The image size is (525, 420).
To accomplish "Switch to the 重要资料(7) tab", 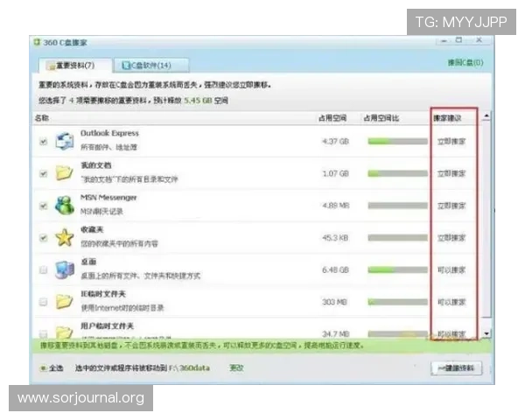I will [x=75, y=65].
